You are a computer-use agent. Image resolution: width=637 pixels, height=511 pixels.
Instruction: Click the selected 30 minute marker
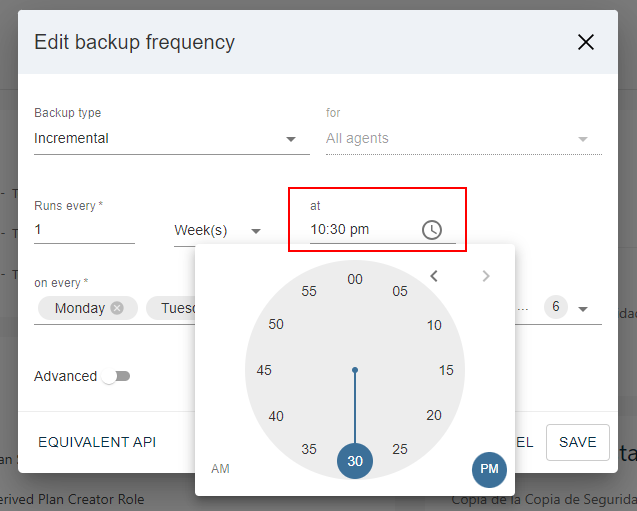click(x=355, y=461)
